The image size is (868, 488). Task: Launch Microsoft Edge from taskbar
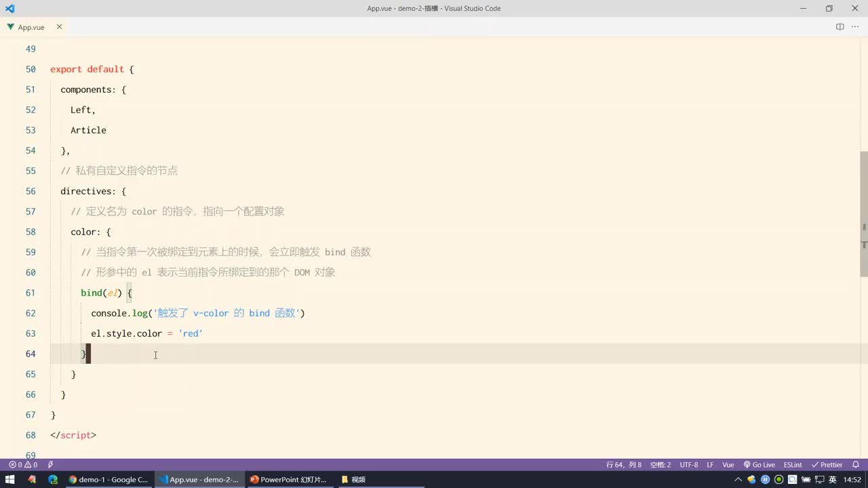[x=53, y=479]
